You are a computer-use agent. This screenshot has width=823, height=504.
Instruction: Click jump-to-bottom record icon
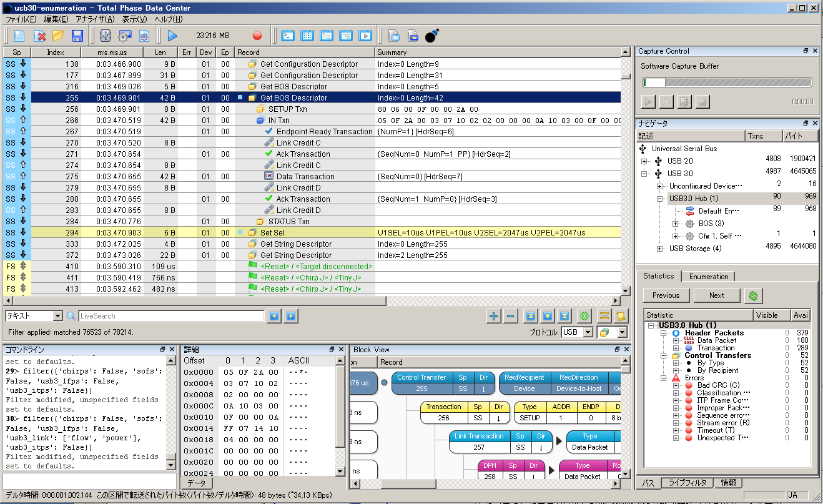click(564, 316)
